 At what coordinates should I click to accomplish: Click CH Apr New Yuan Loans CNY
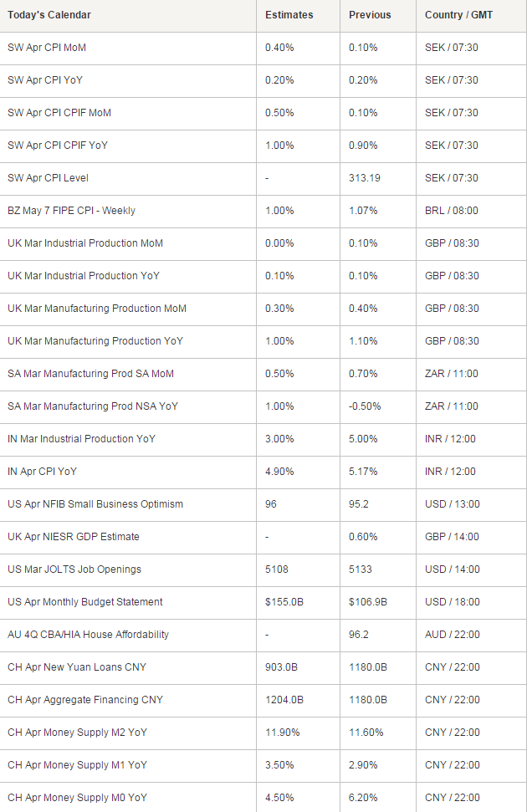(77, 667)
